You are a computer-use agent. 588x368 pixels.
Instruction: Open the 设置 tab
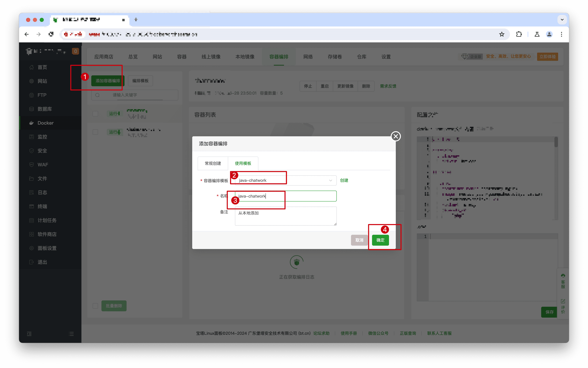(386, 57)
